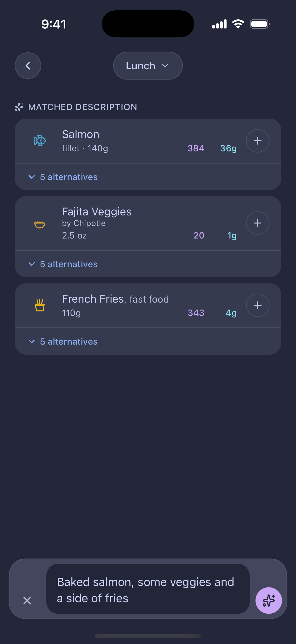Image resolution: width=296 pixels, height=644 pixels.
Task: Open the Fajita Veggies by Chipotle entry
Action: 148,223
